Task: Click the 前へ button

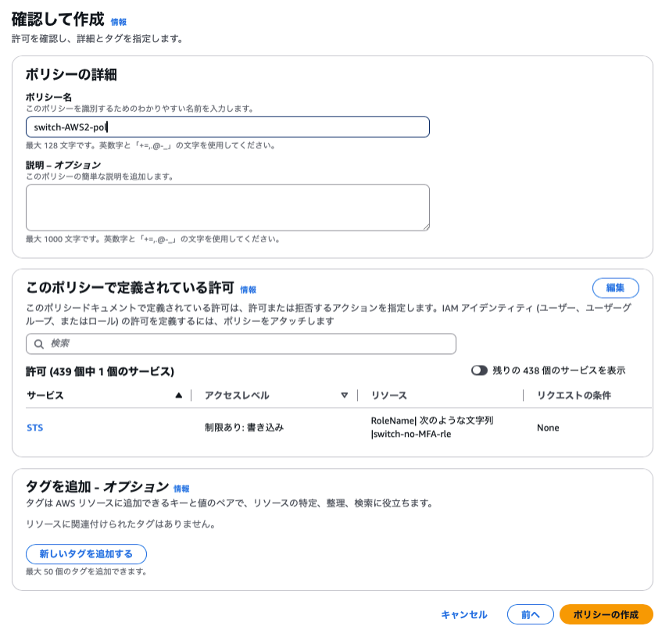Action: (530, 614)
